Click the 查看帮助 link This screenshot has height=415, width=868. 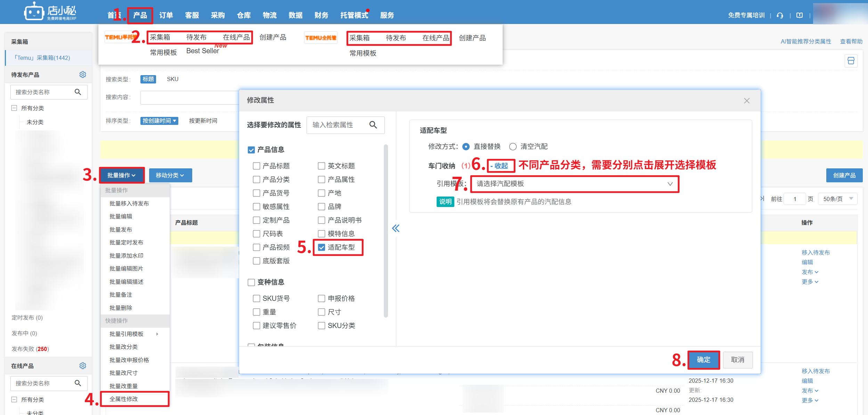851,41
